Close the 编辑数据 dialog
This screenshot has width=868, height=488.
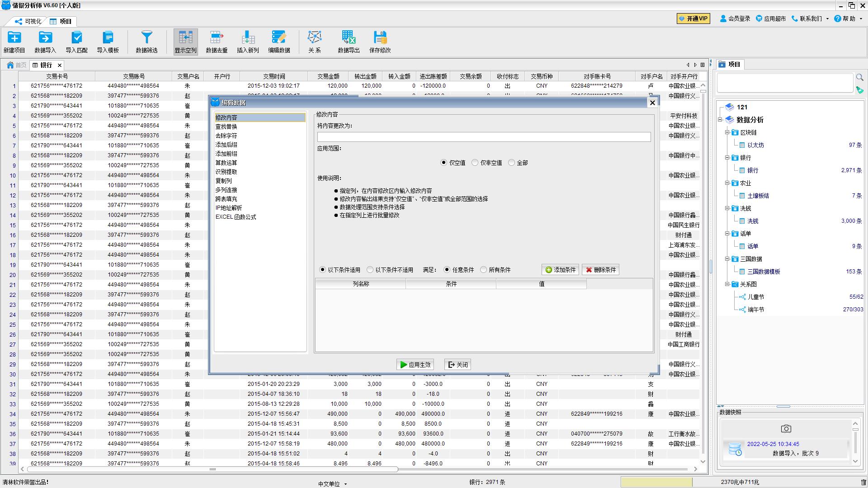tap(652, 103)
